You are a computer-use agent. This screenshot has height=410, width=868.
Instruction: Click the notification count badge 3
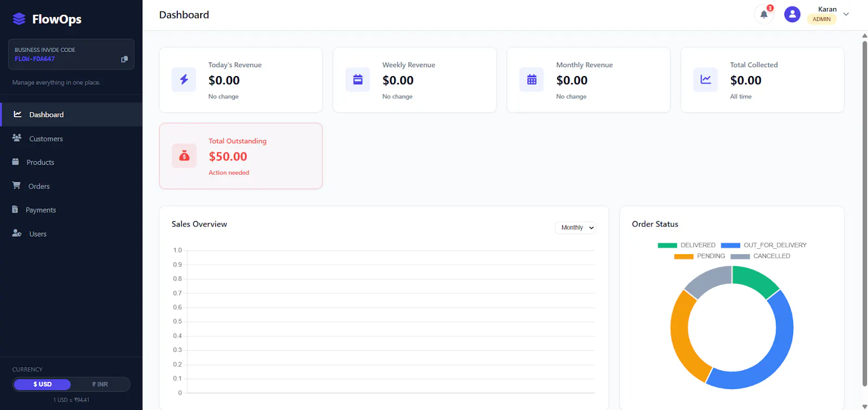[x=770, y=8]
